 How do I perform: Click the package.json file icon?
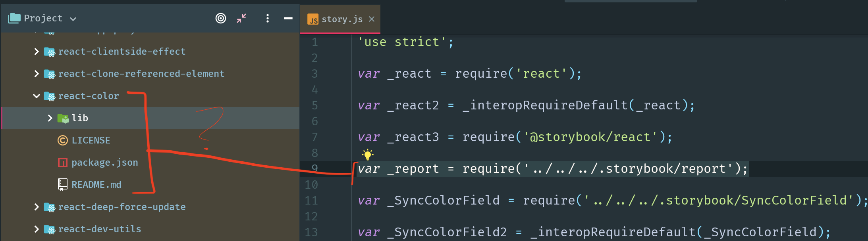tap(62, 162)
